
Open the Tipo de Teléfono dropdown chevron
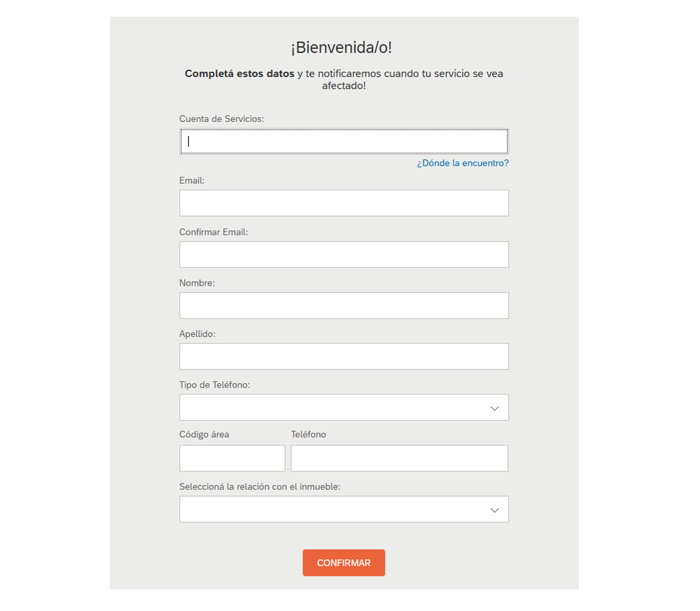point(495,407)
